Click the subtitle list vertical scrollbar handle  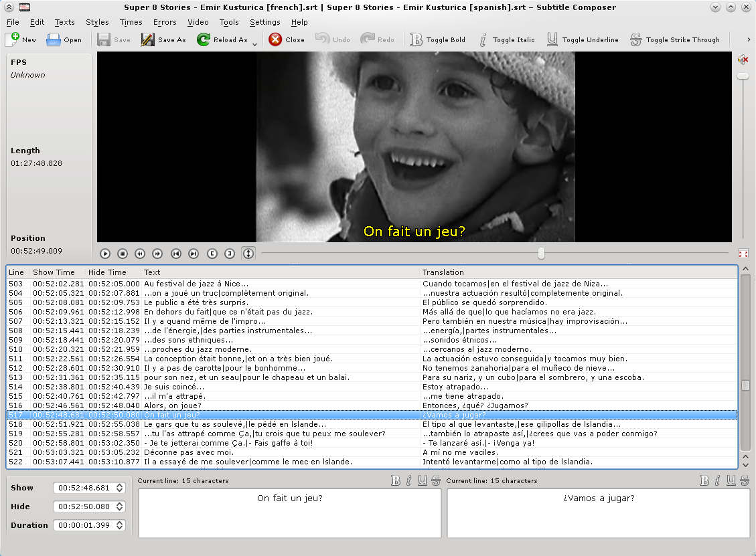click(745, 385)
